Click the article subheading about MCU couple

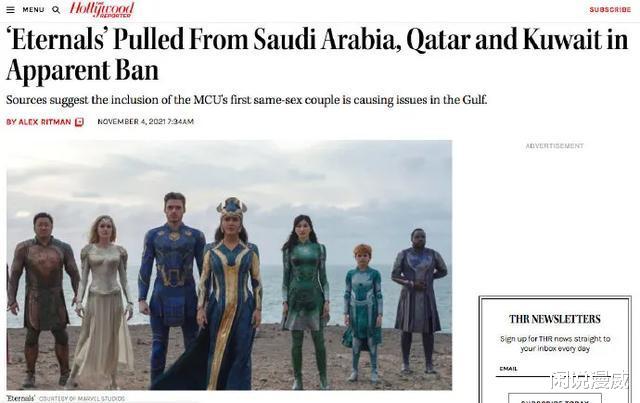[x=247, y=100]
